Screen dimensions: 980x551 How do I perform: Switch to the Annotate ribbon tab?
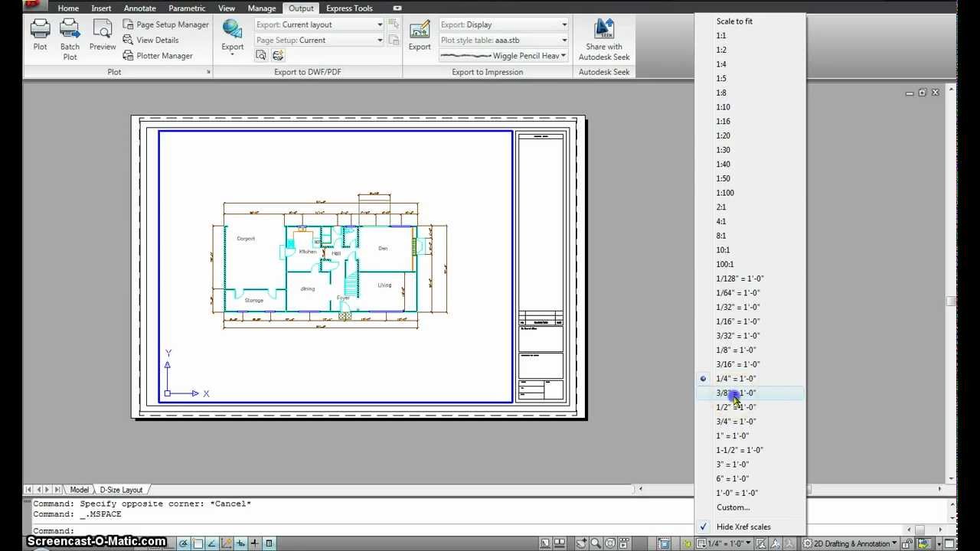[139, 8]
